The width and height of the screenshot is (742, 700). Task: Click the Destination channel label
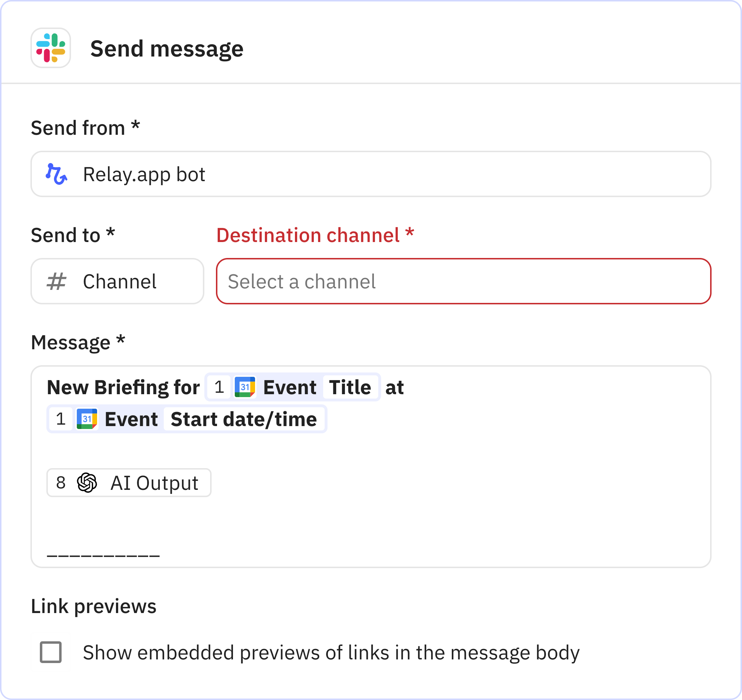click(x=316, y=234)
